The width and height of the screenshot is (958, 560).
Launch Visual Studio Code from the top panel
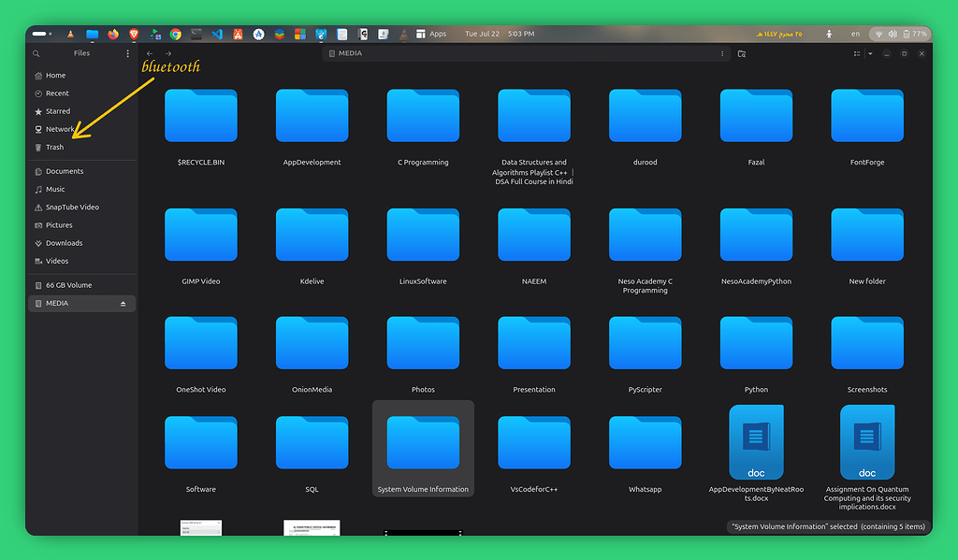point(215,33)
